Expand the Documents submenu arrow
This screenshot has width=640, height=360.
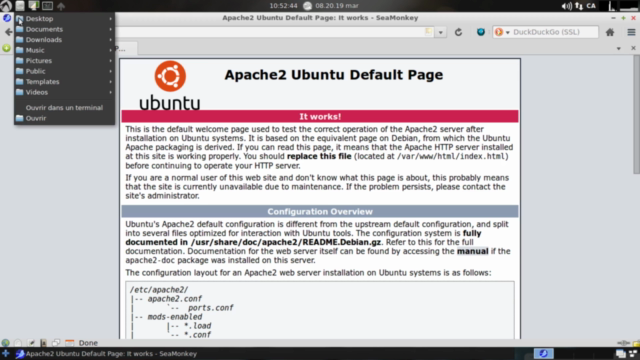click(111, 29)
